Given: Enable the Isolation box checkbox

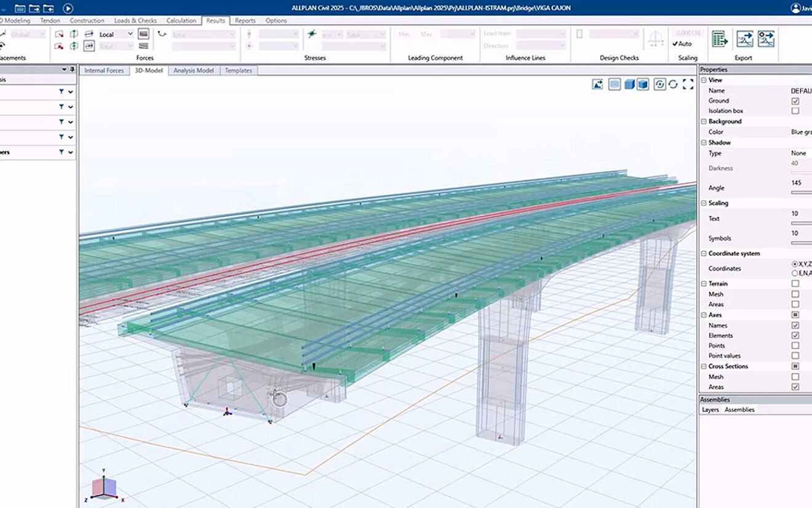Looking at the screenshot, I should click(x=795, y=111).
